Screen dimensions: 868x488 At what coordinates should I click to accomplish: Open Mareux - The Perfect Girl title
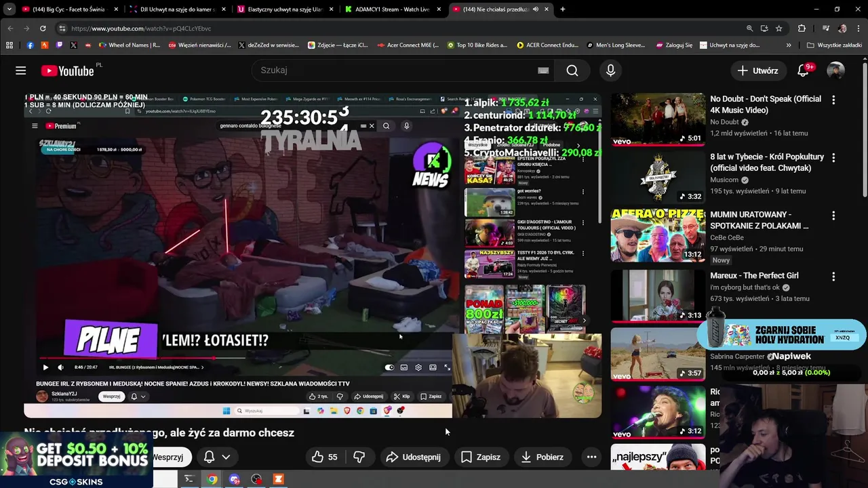[x=754, y=276]
